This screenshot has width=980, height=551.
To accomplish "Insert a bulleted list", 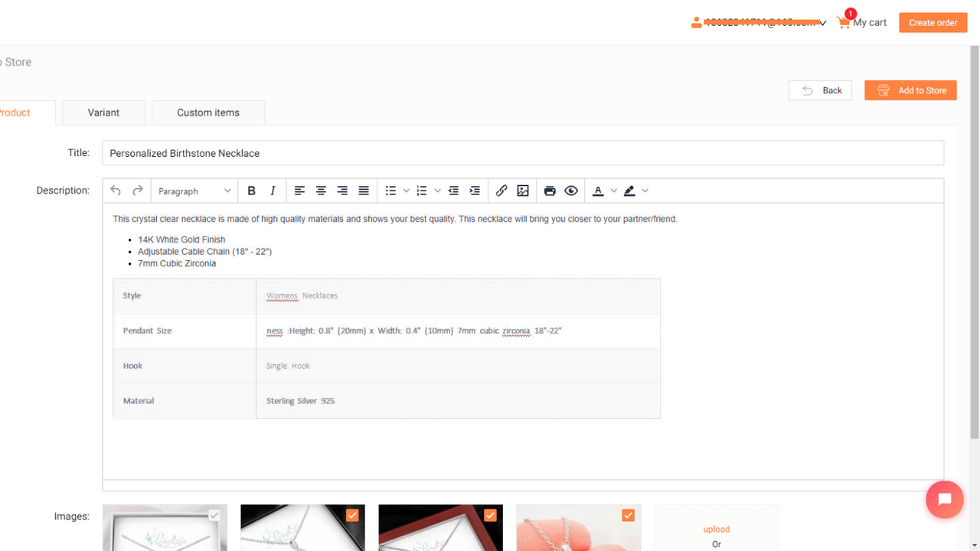I will (x=390, y=191).
